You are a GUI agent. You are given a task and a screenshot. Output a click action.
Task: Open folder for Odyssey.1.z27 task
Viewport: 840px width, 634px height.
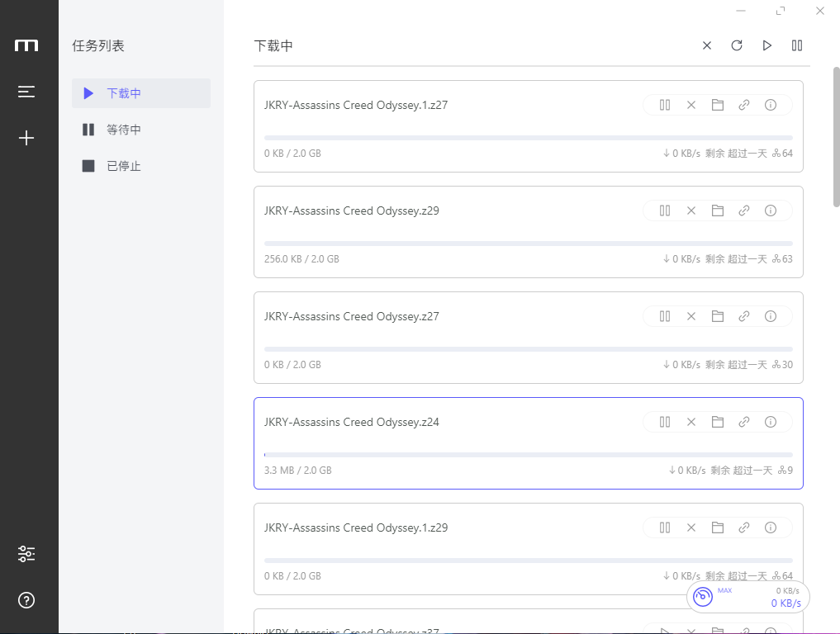(x=717, y=105)
